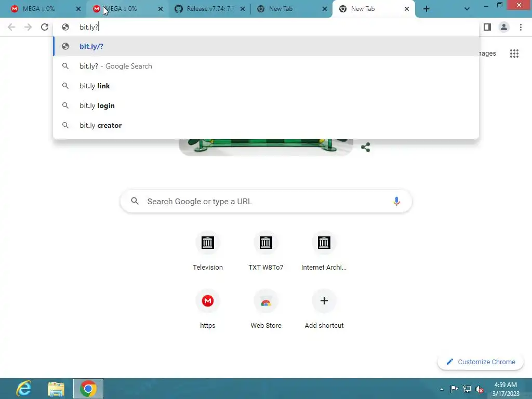Click the address bar text field
The width and height of the screenshot is (532, 399).
tap(266, 27)
